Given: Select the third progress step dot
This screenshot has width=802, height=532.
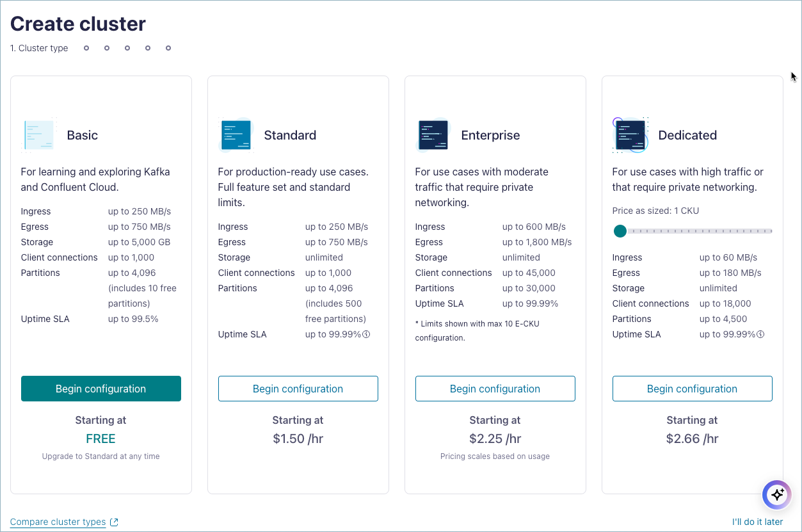Looking at the screenshot, I should coord(127,47).
